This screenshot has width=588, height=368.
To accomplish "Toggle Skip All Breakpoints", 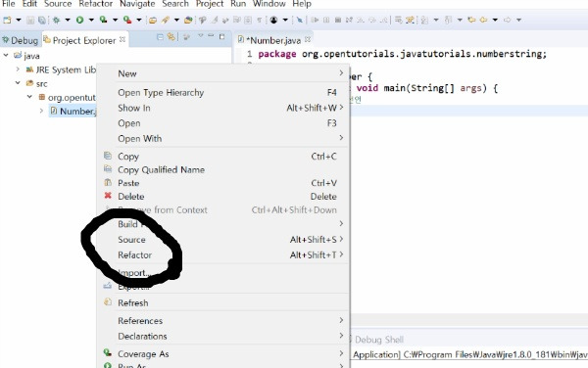I will tap(300, 20).
